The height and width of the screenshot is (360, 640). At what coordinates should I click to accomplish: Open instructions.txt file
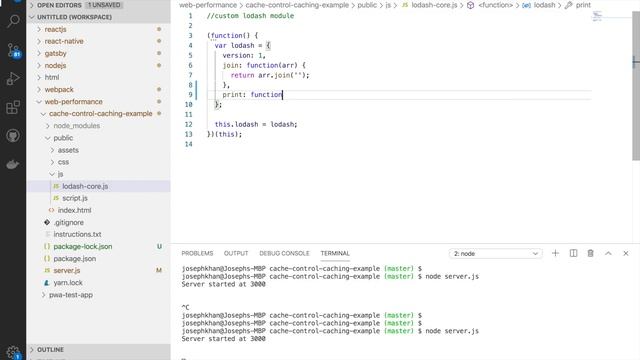click(77, 234)
